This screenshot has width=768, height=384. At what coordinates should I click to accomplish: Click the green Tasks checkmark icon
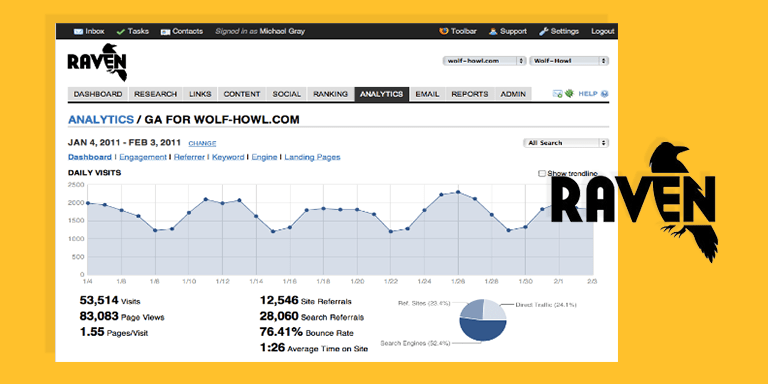[x=120, y=31]
